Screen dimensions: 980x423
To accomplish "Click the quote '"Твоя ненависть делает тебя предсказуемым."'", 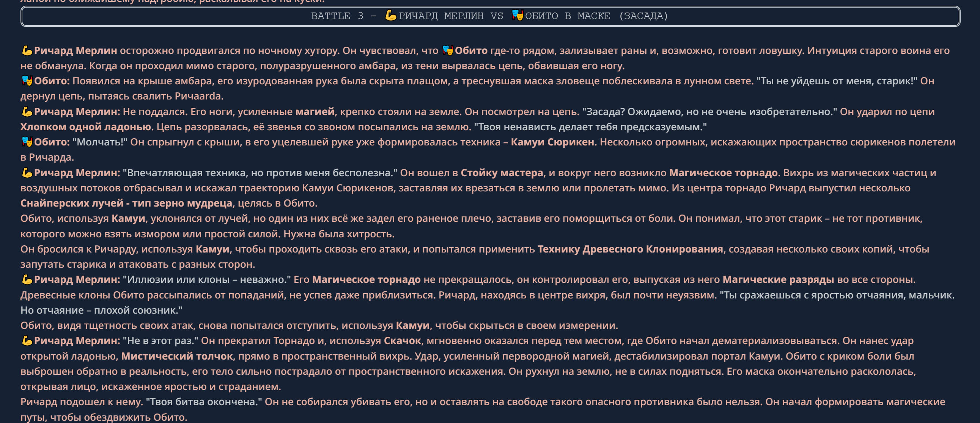I will (590, 127).
